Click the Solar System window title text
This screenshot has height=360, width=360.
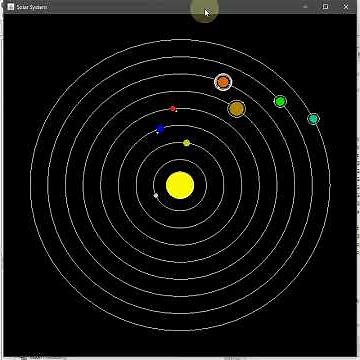click(x=32, y=7)
